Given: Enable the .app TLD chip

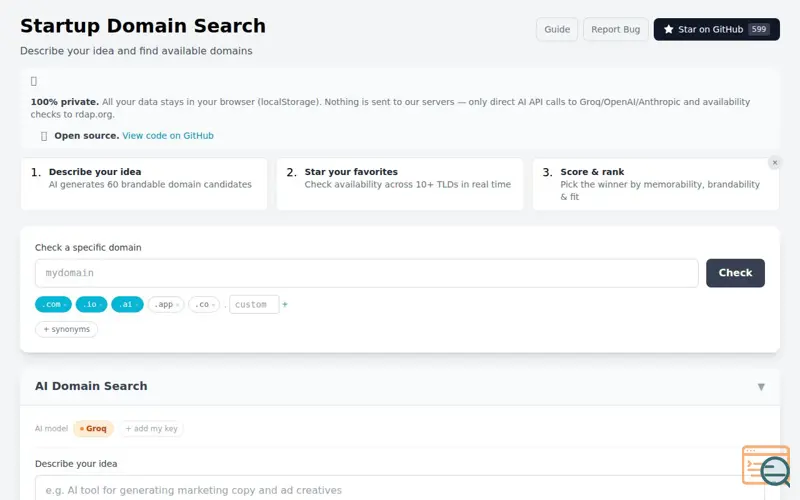Looking at the screenshot, I should coord(166,305).
